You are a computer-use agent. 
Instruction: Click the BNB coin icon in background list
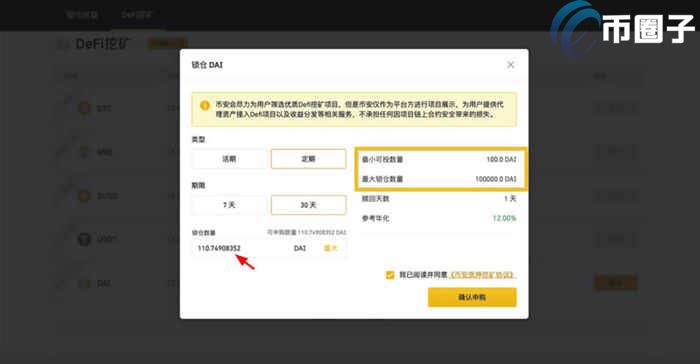(84, 152)
